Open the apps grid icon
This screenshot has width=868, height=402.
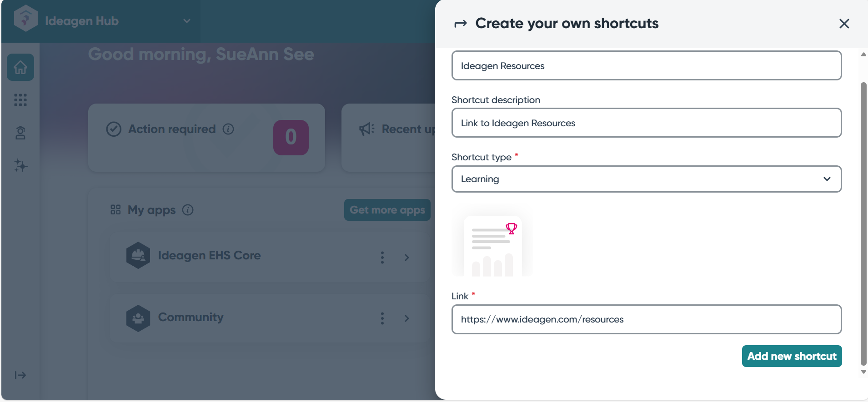coord(20,100)
